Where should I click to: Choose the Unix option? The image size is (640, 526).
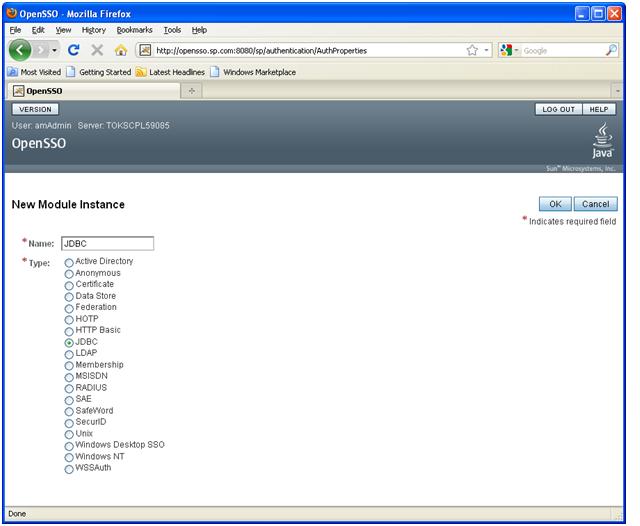tap(69, 434)
